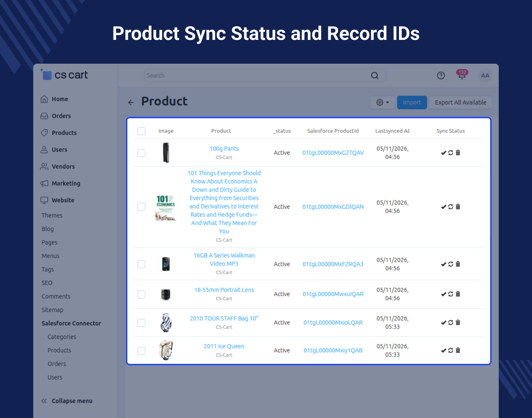This screenshot has width=532, height=418.
Task: Click trash icon for 18-55mm Portrait Lens
Action: coord(458,294)
